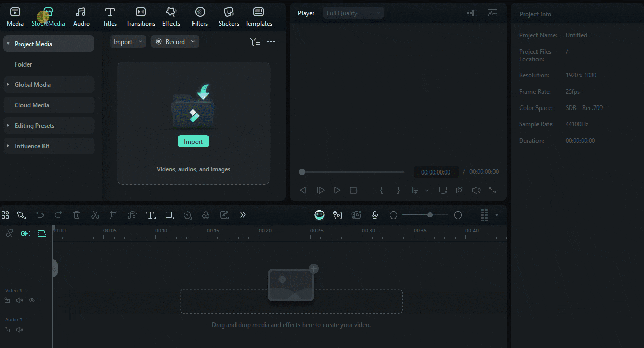
Task: Step forward to next frame
Action: pos(320,190)
